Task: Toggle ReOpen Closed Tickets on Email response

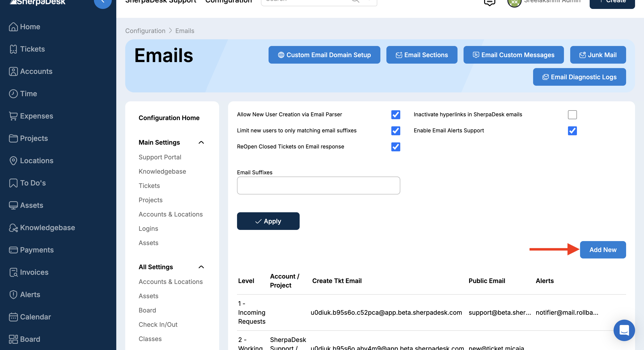Action: tap(396, 147)
